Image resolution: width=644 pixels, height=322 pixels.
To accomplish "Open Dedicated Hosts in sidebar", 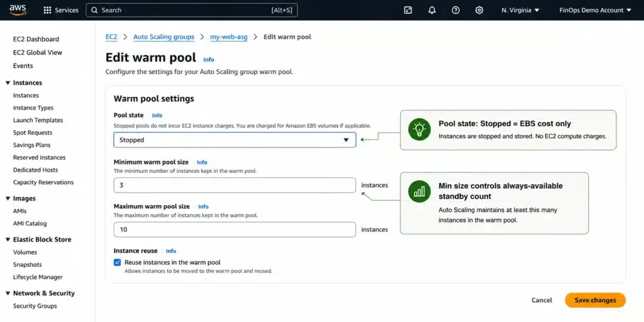I will (36, 170).
